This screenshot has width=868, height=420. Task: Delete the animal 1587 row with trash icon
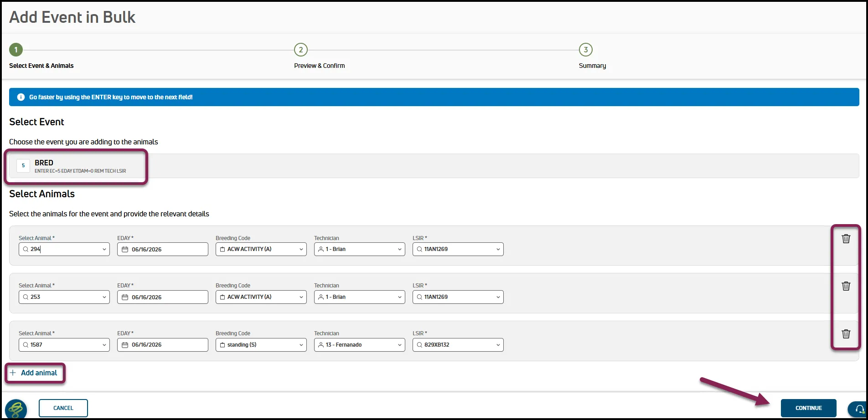tap(846, 334)
